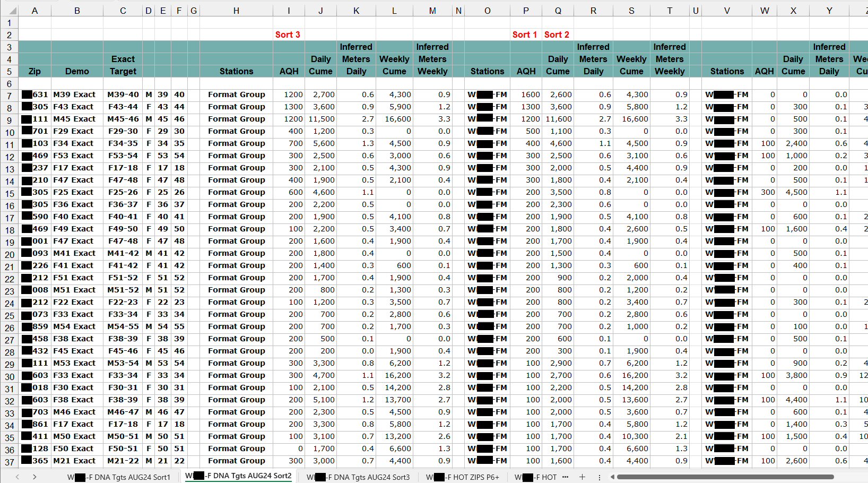Click the 'Target' header cell in column C

point(123,71)
